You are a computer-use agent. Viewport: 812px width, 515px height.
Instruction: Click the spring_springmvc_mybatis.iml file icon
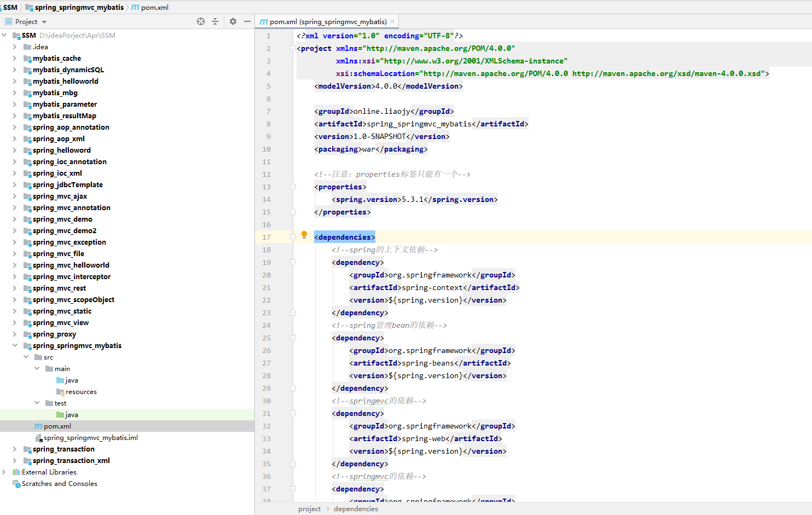coord(38,438)
